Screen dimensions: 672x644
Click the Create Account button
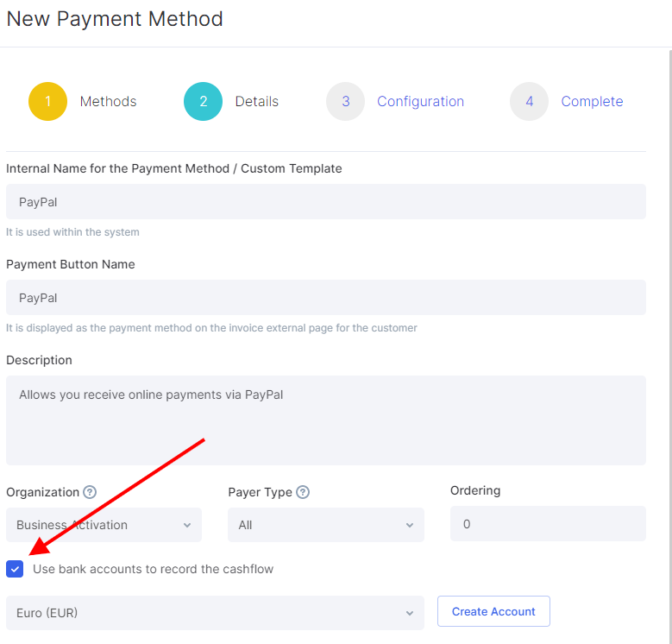coord(493,611)
